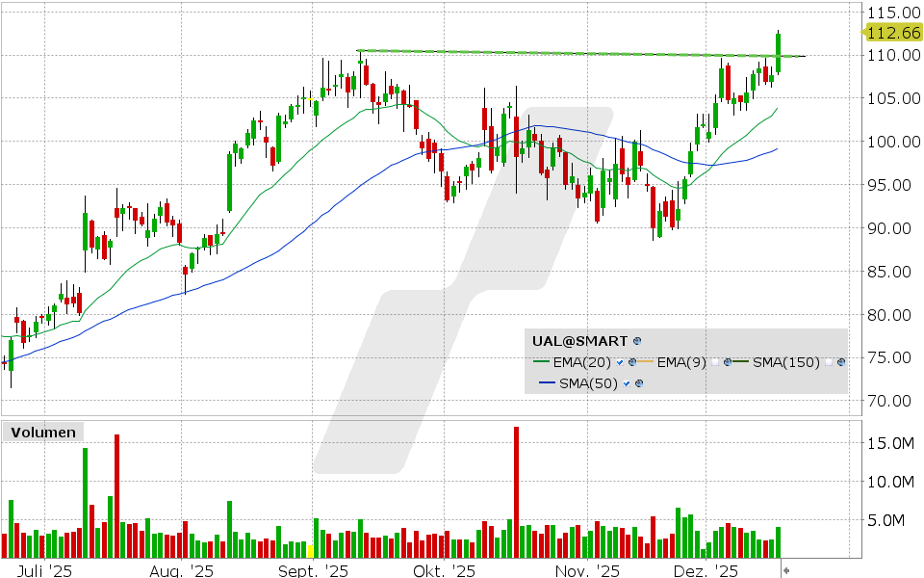Enable the EMA(9) indicator checkbox

[x=715, y=361]
